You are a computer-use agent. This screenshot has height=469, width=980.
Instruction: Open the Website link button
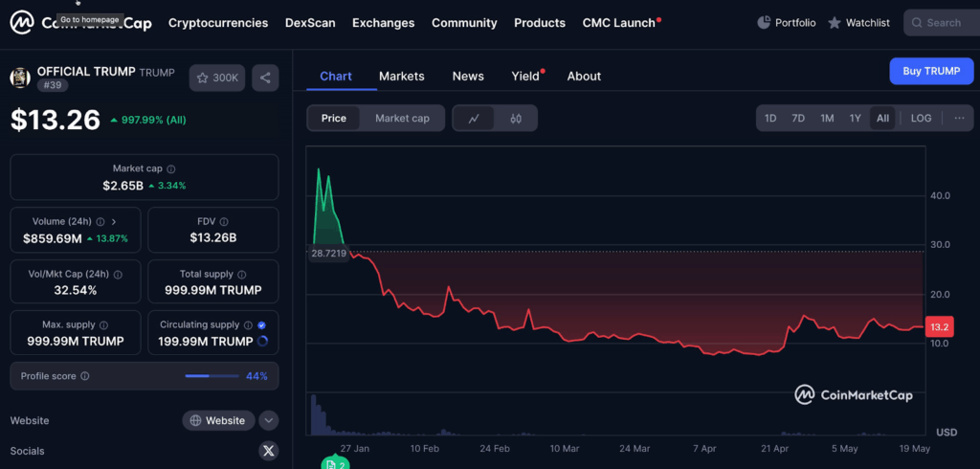tap(219, 421)
